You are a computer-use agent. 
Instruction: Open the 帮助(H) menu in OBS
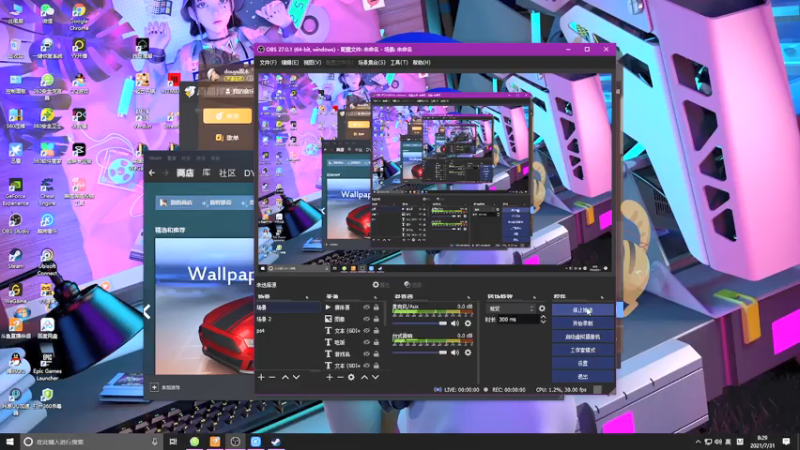click(x=421, y=63)
